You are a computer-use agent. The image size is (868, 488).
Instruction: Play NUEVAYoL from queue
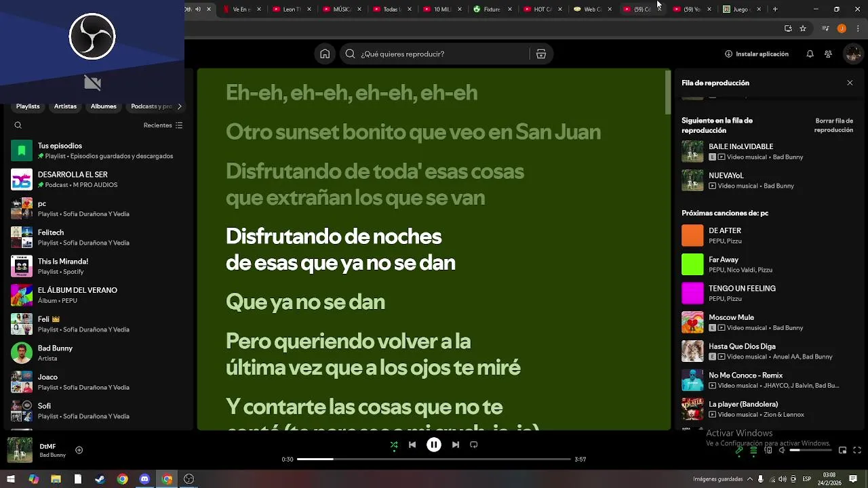point(768,180)
